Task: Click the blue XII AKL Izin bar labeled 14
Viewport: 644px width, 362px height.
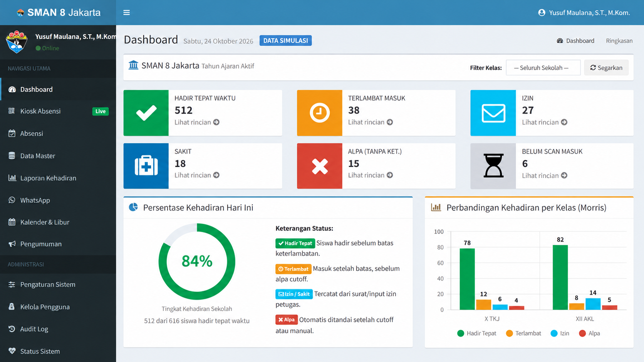Action: (x=593, y=304)
